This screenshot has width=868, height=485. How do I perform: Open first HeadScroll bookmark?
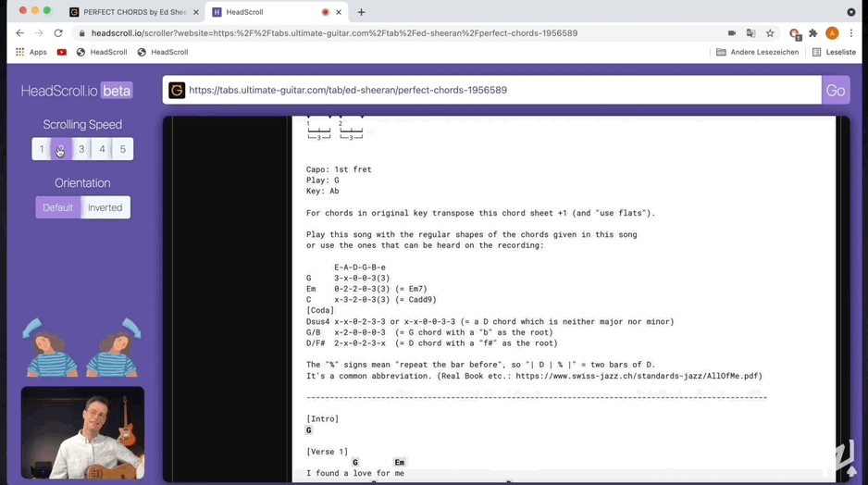(102, 52)
